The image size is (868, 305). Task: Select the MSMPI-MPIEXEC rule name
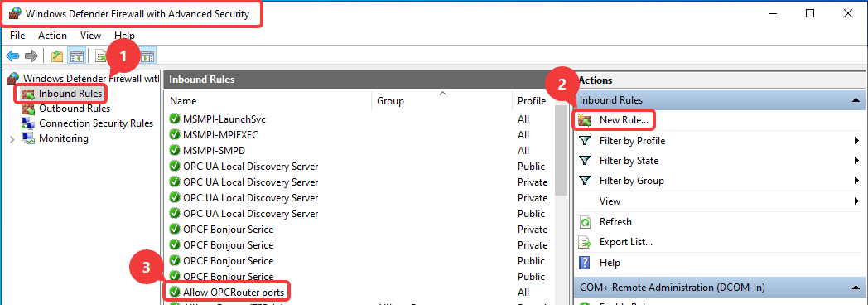220,134
